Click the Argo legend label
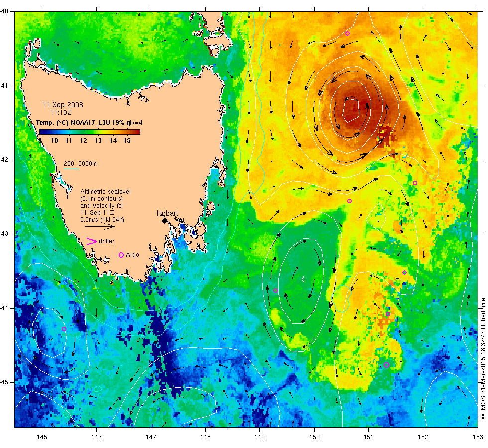This screenshot has width=488, height=448. (x=132, y=255)
